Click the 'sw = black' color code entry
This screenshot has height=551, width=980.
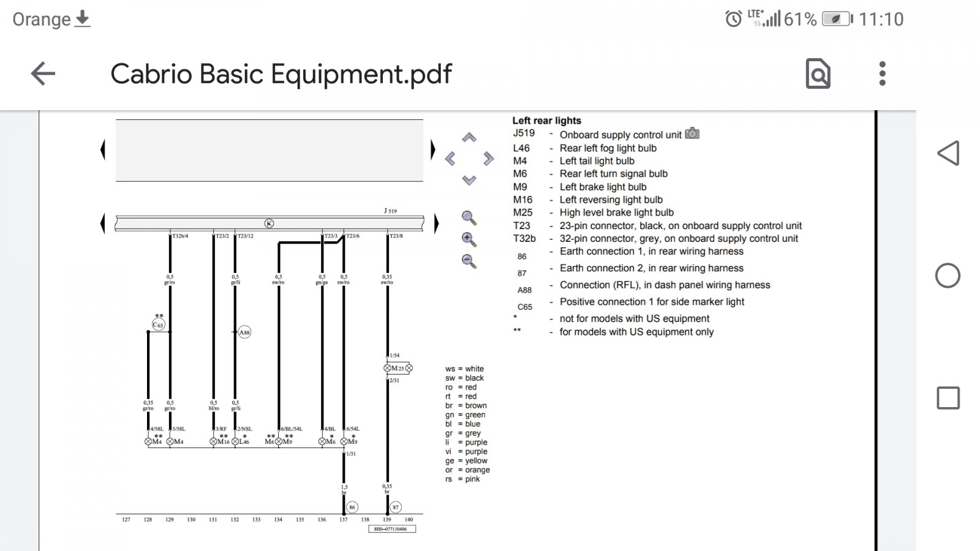pos(464,378)
